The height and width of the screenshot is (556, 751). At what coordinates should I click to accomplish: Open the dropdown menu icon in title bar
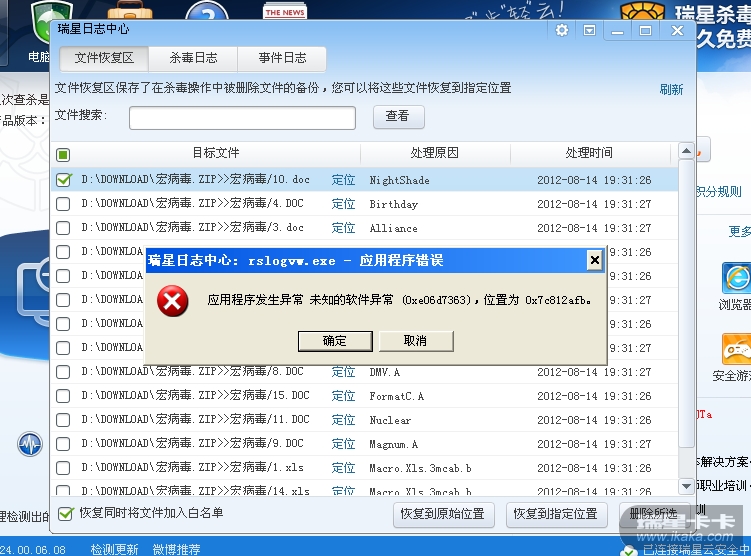point(590,31)
